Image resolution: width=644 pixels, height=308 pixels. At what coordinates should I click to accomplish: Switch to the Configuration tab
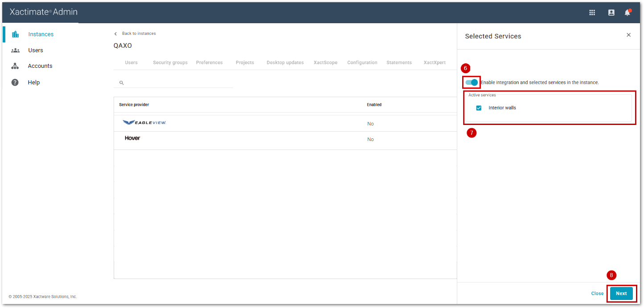[362, 63]
